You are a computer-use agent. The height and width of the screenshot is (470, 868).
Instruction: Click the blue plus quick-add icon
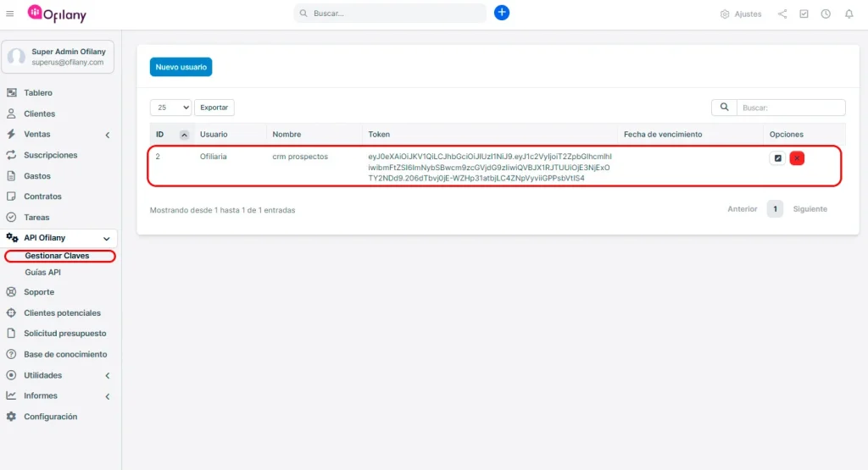tap(502, 13)
